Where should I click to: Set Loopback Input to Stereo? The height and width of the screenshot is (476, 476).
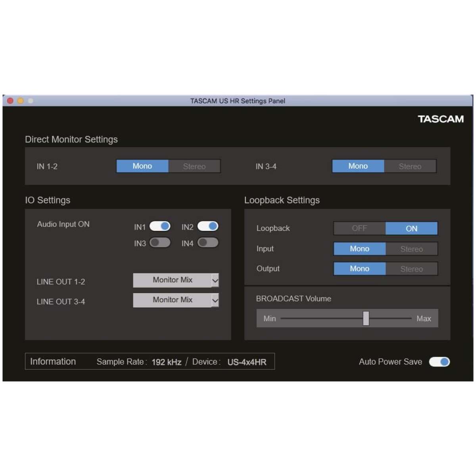[x=412, y=249]
